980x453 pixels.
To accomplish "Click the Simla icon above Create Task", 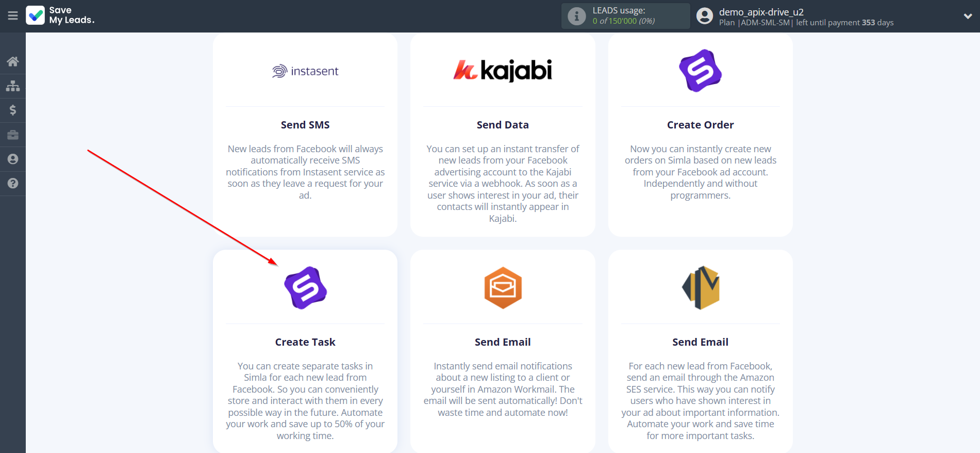I will click(x=305, y=288).
